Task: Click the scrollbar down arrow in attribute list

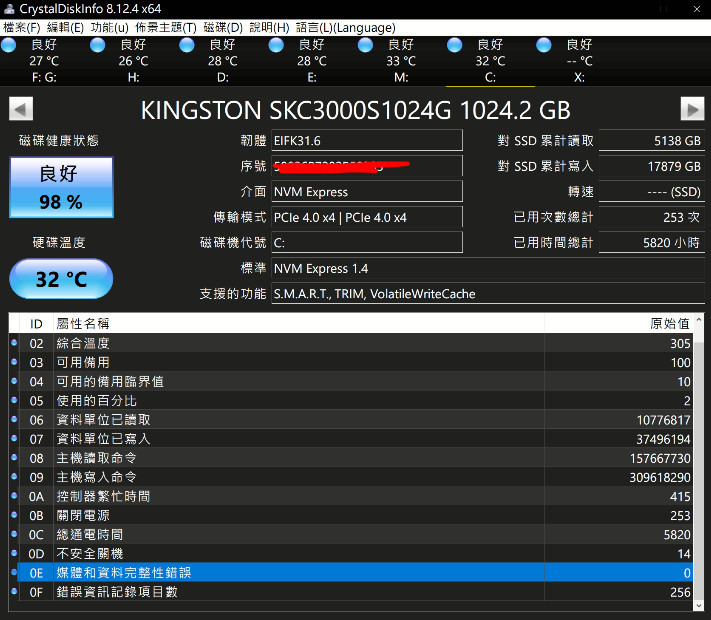Action: 699,605
